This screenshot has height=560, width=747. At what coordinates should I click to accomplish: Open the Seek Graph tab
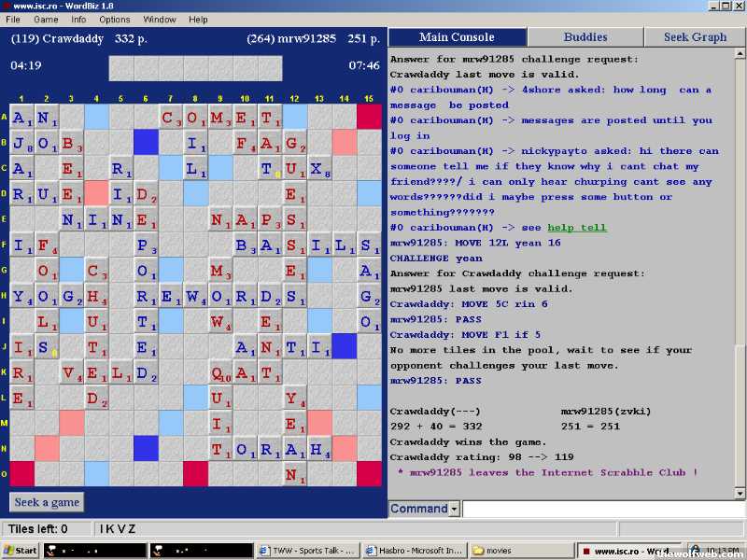pos(695,37)
